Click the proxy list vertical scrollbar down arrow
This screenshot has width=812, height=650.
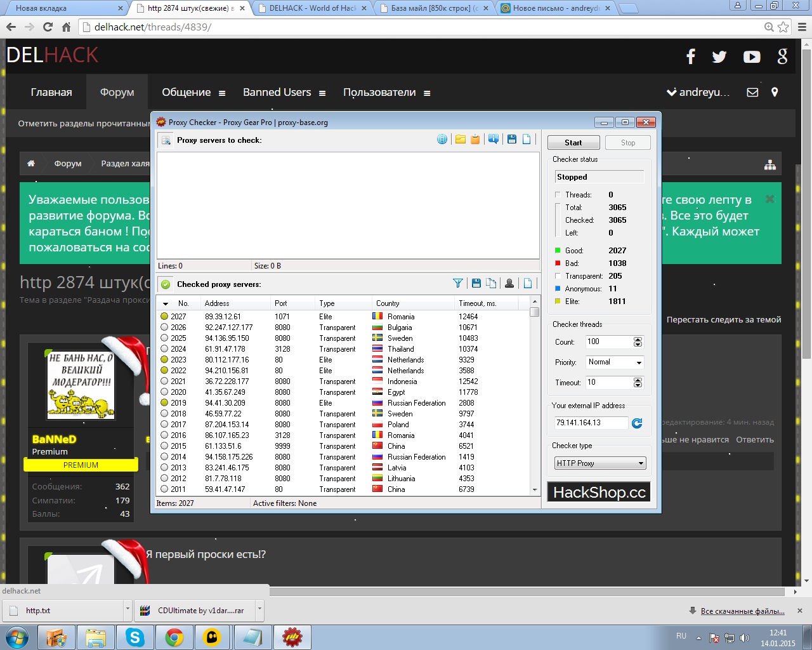point(534,490)
